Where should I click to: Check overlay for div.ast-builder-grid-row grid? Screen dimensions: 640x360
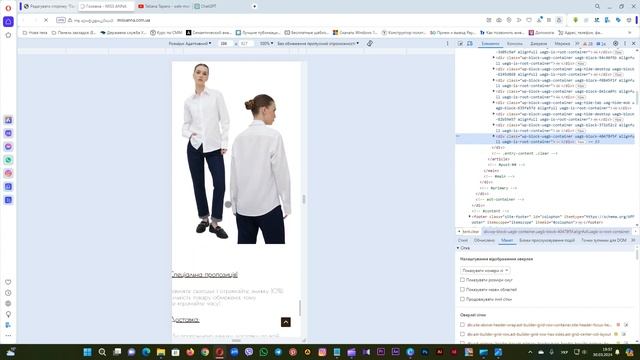(462, 334)
